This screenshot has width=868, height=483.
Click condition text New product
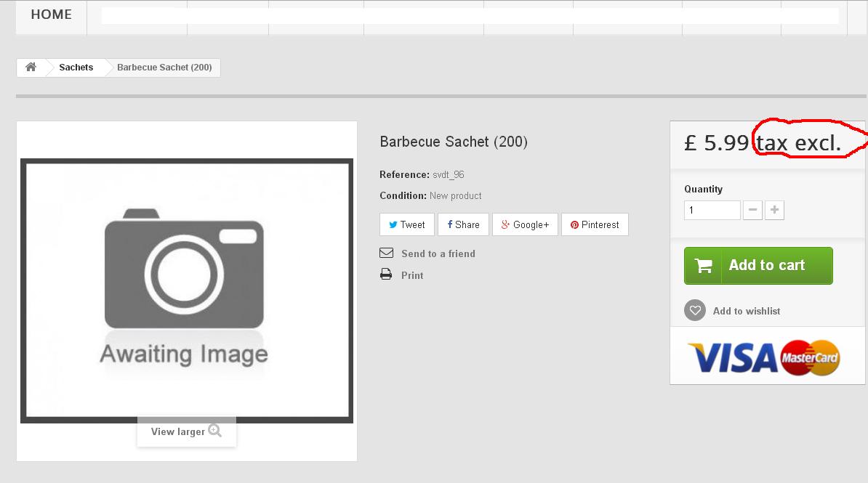point(456,196)
